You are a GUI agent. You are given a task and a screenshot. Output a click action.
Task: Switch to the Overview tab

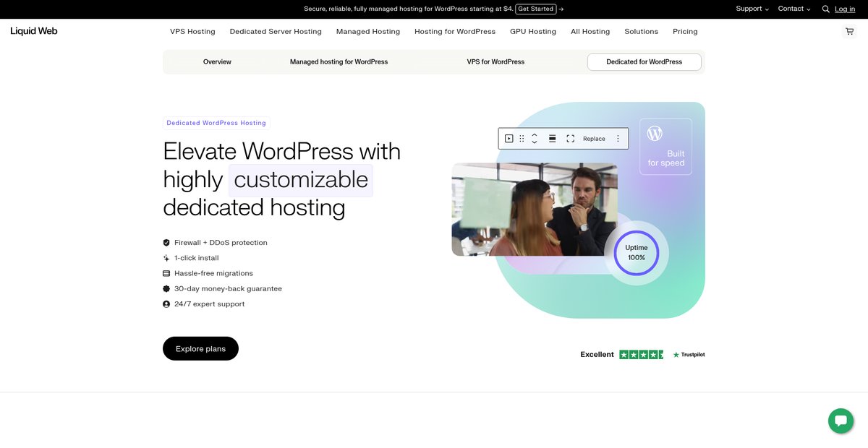(217, 62)
